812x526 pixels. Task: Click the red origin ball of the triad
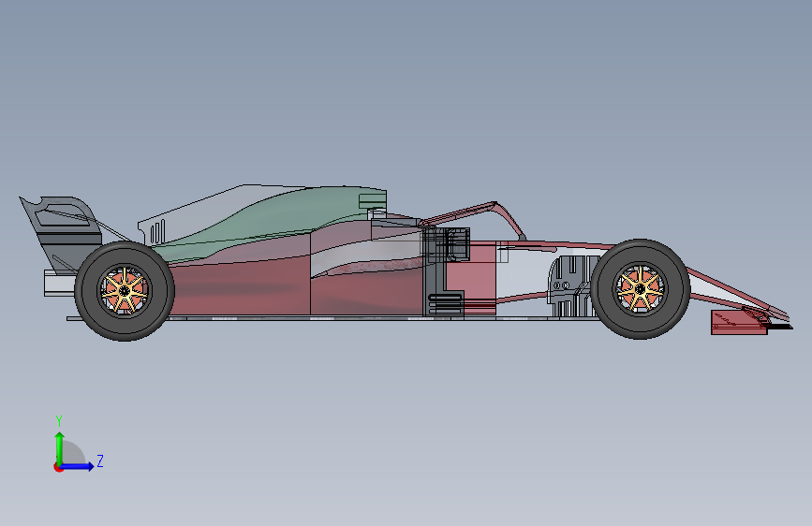click(x=58, y=467)
